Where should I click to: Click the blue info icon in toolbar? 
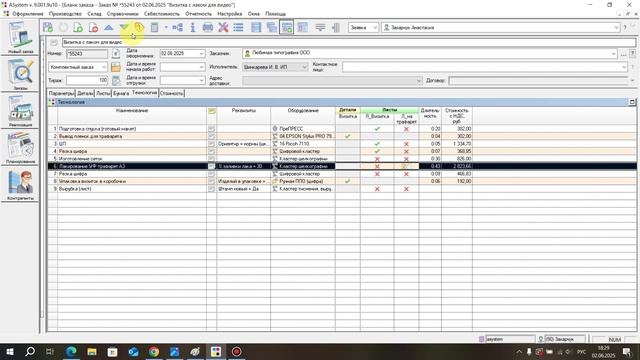pyautogui.click(x=193, y=27)
